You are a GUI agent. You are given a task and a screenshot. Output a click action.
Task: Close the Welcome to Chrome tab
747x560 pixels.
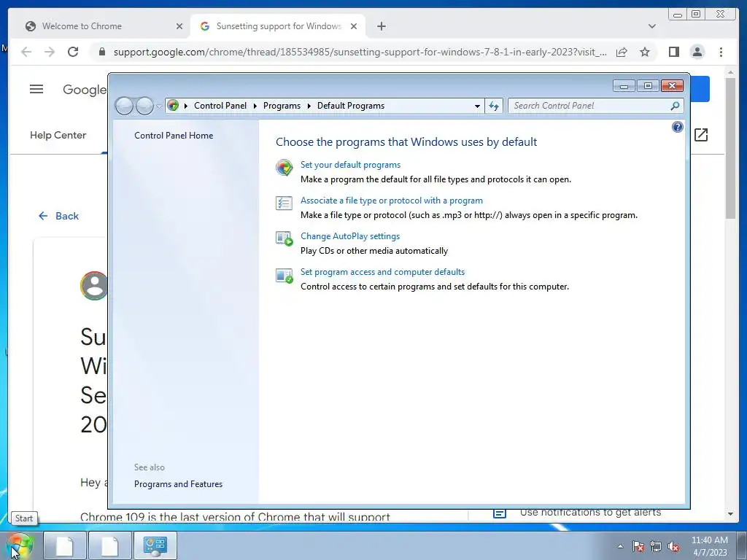(x=179, y=26)
